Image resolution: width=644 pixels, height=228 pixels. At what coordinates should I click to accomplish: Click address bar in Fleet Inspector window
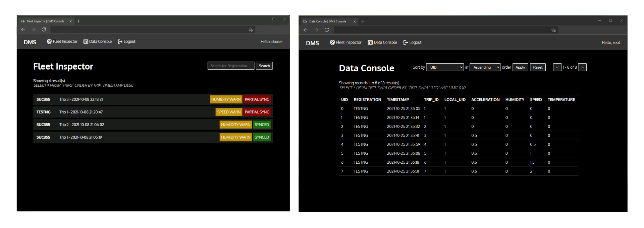(153, 30)
